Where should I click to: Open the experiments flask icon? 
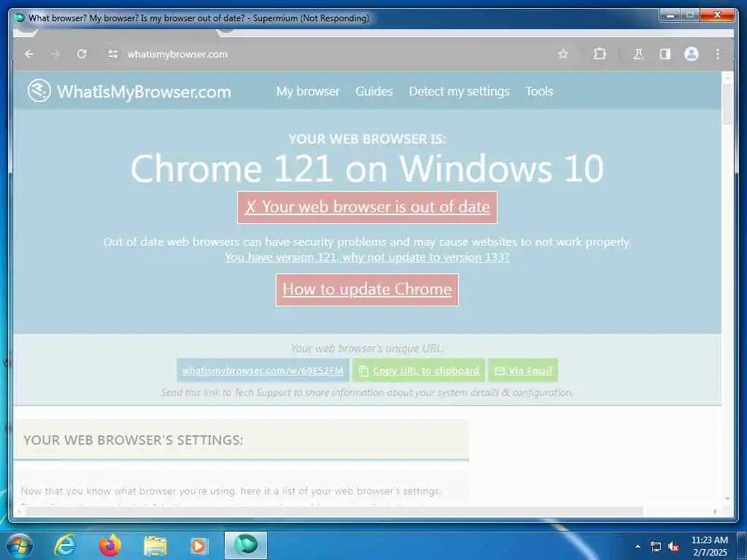[638, 54]
